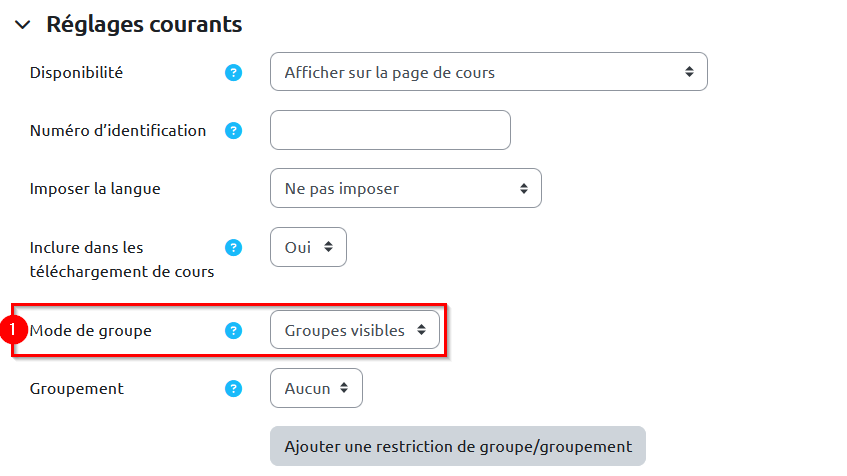The width and height of the screenshot is (847, 476).
Task: Open the Groupes visibles dropdown
Action: [x=354, y=330]
